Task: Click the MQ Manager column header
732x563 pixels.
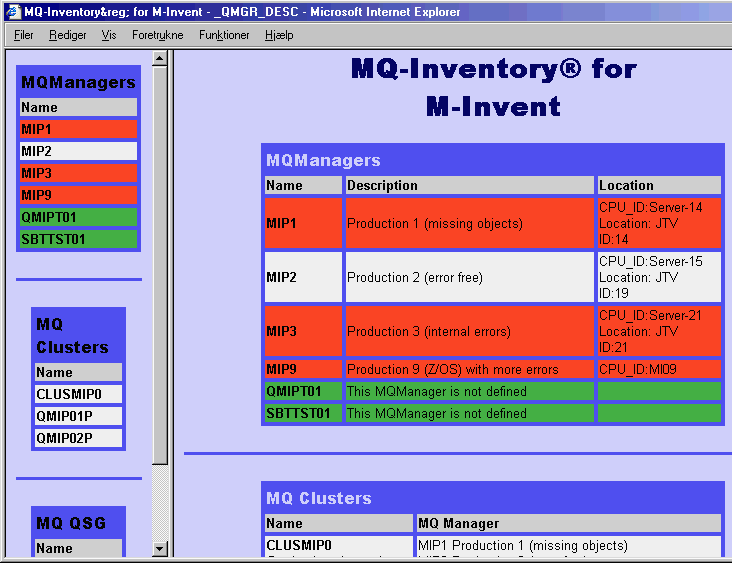Action: coord(569,523)
